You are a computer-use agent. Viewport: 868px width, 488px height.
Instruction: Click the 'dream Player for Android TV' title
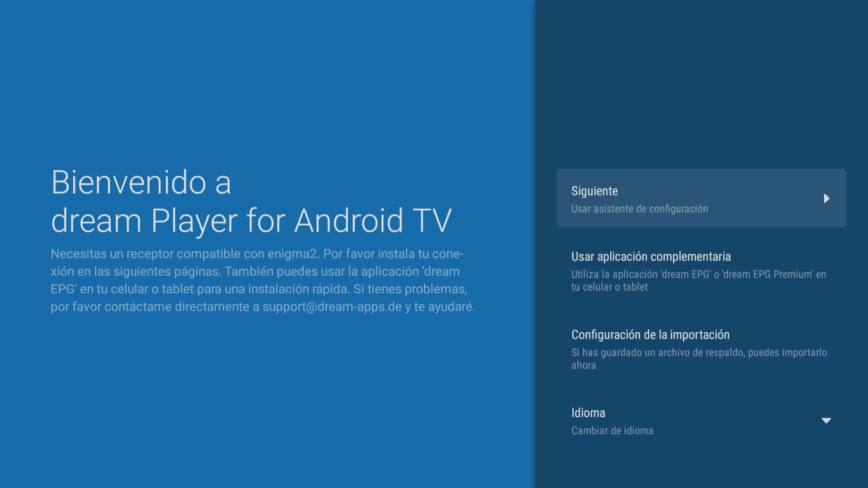click(251, 221)
